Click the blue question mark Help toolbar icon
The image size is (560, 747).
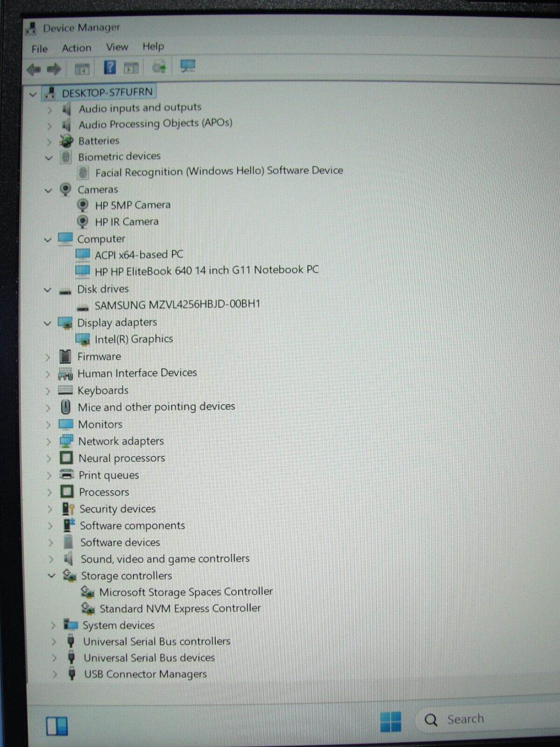pyautogui.click(x=109, y=68)
